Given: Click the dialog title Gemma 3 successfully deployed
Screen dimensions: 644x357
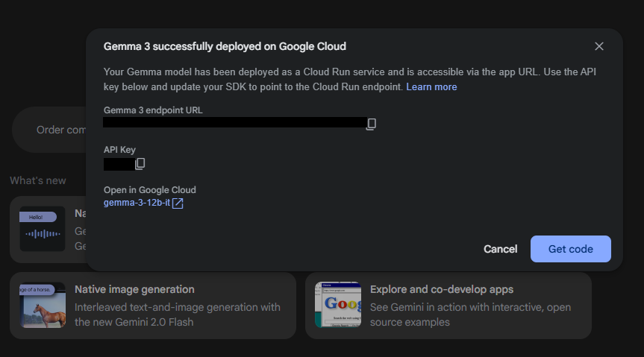Looking at the screenshot, I should (x=225, y=46).
